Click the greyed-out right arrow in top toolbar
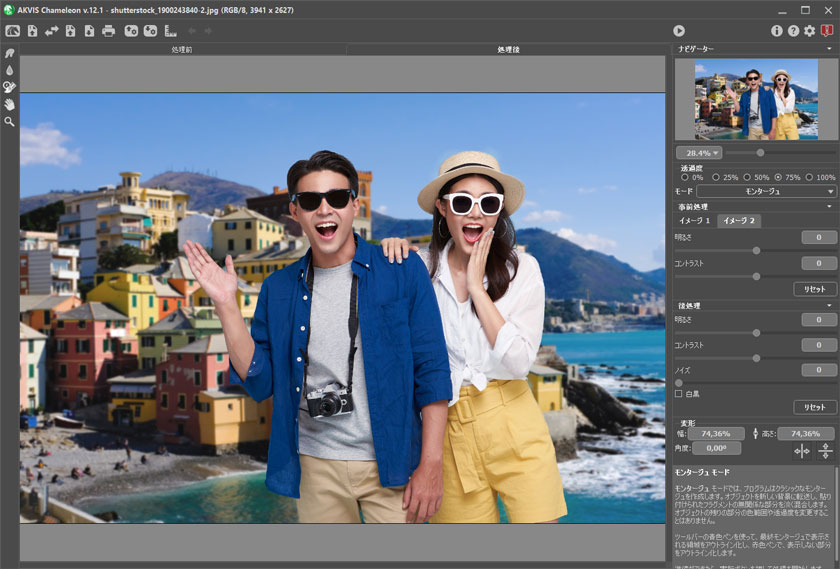The height and width of the screenshot is (569, 840). (208, 31)
